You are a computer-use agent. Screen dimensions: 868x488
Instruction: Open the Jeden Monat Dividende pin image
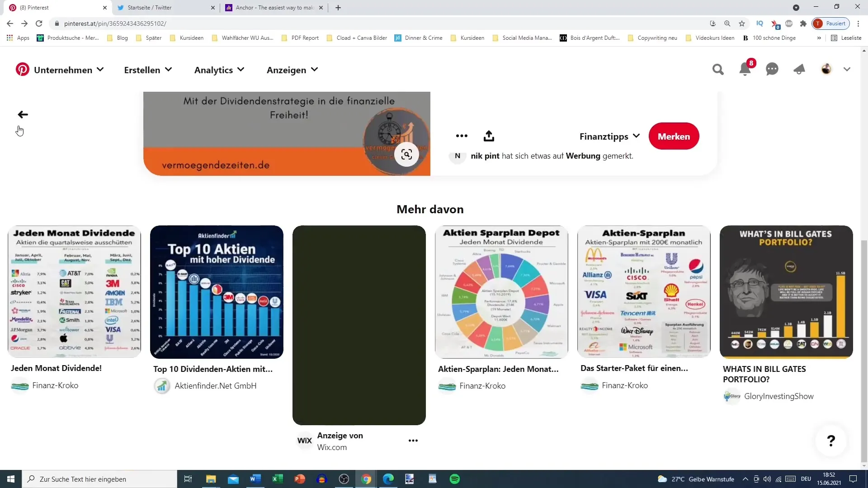(x=74, y=292)
